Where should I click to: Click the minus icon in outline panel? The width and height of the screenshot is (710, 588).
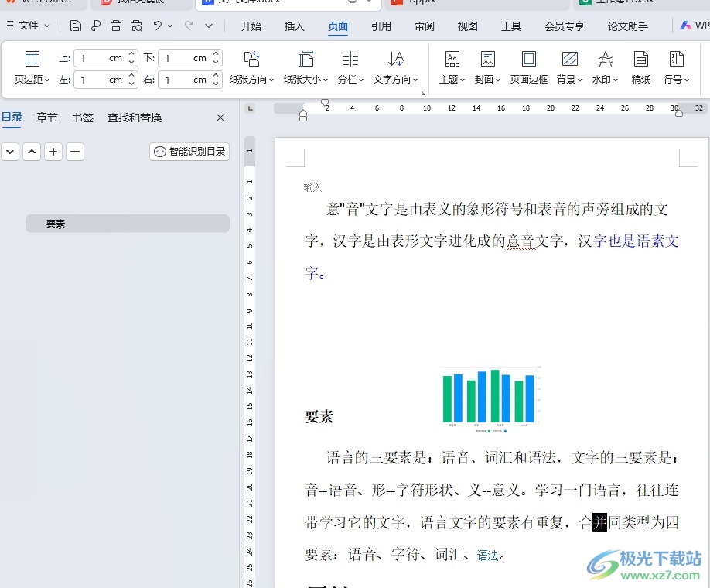(75, 152)
